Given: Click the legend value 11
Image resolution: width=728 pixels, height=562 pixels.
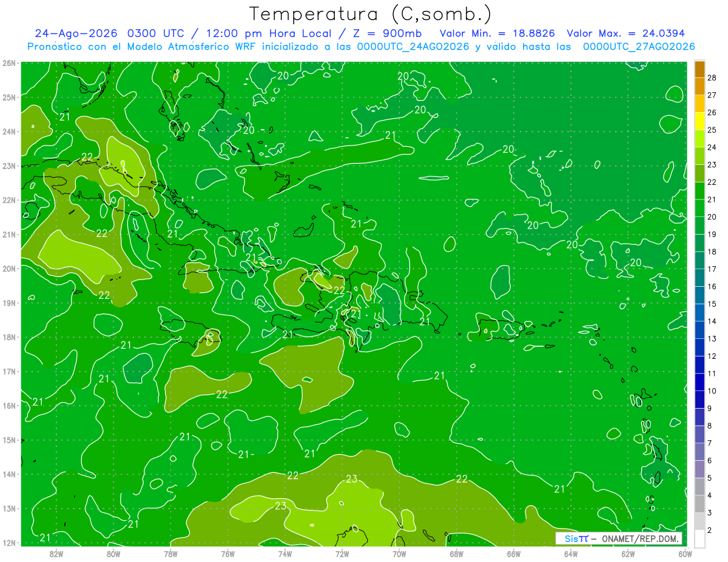Looking at the screenshot, I should click(x=712, y=373).
